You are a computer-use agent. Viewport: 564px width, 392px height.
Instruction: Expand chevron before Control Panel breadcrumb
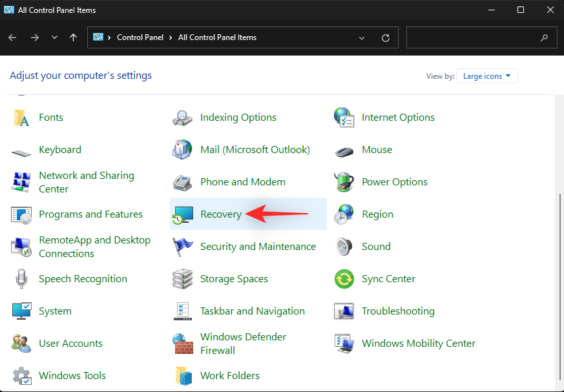(x=109, y=37)
